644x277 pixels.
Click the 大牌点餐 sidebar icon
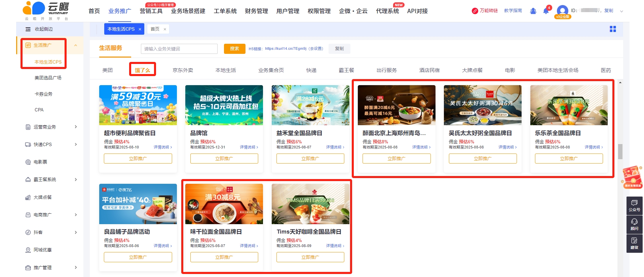coord(28,197)
